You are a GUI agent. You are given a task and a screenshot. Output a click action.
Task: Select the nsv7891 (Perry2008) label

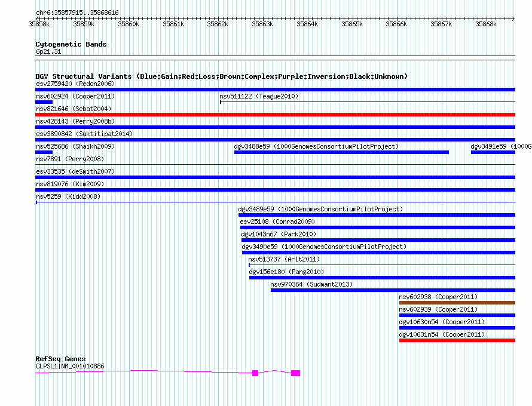(69, 159)
